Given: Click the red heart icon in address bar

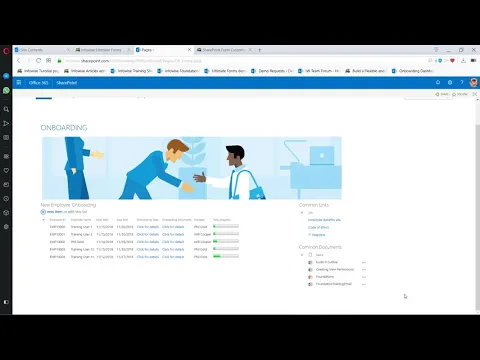Looking at the screenshot, I should click(x=452, y=61).
